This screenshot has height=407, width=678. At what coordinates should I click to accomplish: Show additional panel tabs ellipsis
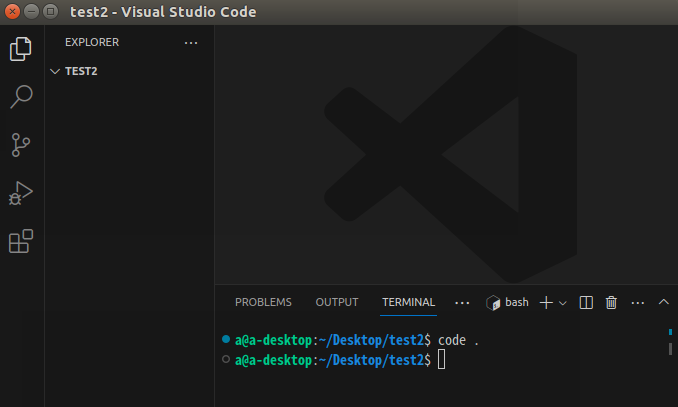pos(462,303)
